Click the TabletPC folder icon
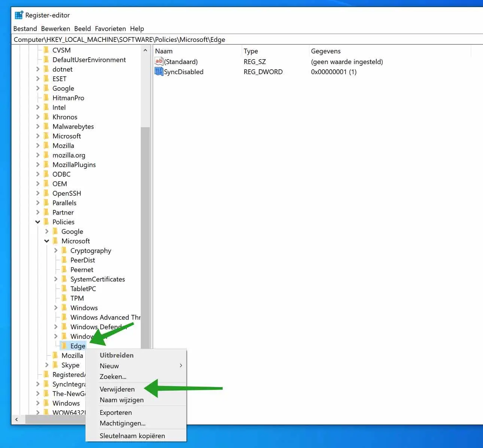The image size is (483, 448). [64, 289]
